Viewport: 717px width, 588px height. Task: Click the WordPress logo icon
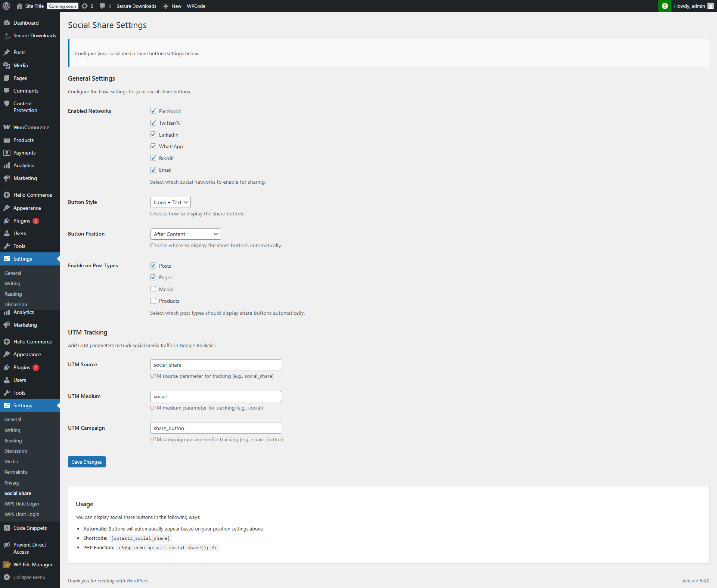click(6, 6)
